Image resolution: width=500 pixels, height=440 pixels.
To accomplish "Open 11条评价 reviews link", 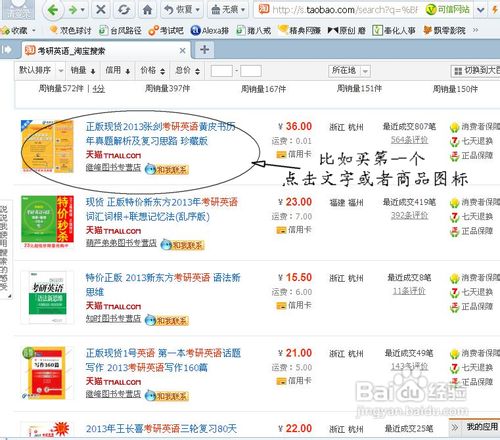I will tap(409, 291).
